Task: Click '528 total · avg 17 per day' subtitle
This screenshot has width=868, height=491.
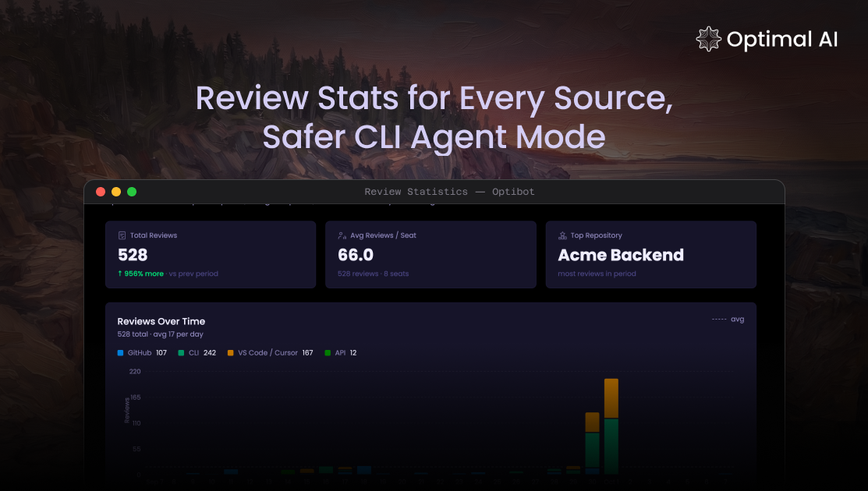Action: (x=160, y=334)
